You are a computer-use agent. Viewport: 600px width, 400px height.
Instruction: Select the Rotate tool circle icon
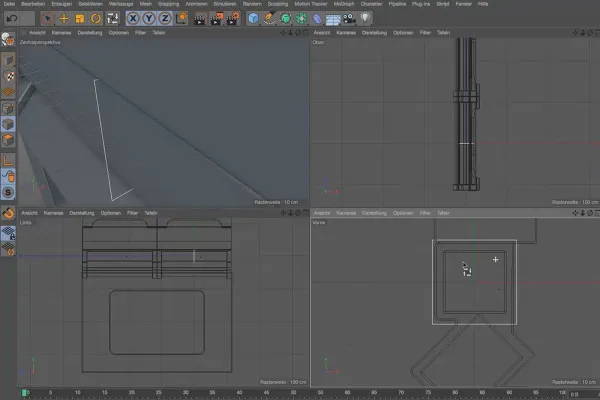click(96, 18)
